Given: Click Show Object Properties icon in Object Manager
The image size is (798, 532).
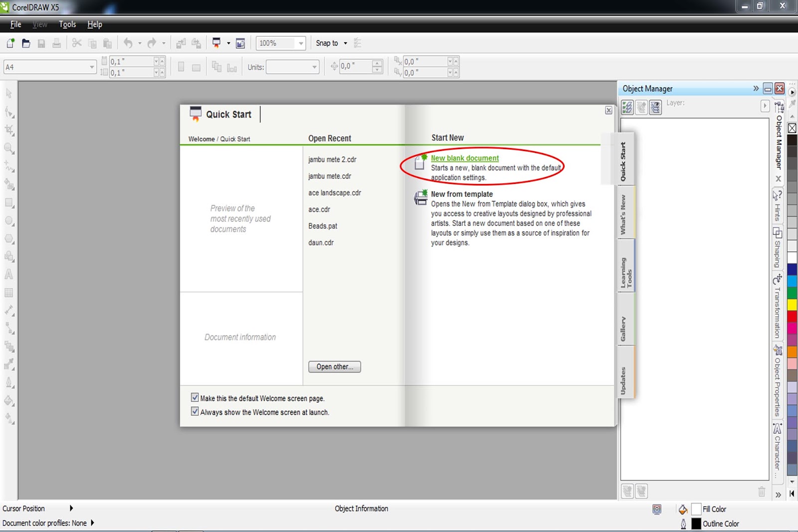Looking at the screenshot, I should click(627, 107).
